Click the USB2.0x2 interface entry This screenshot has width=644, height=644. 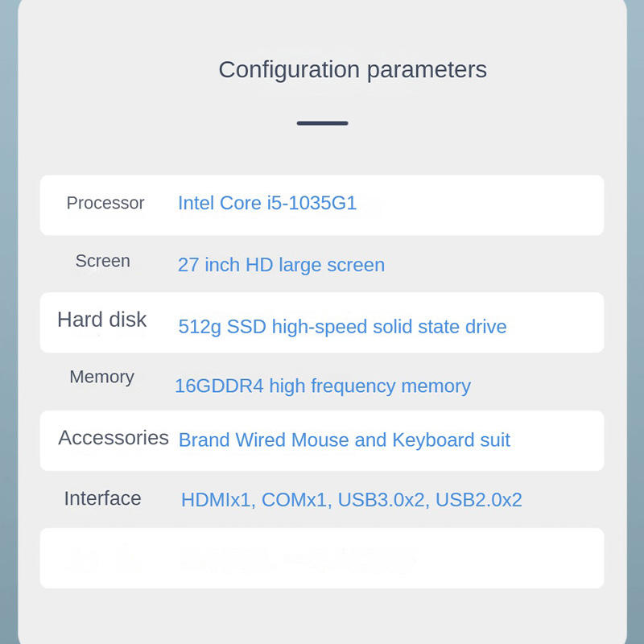click(x=479, y=500)
